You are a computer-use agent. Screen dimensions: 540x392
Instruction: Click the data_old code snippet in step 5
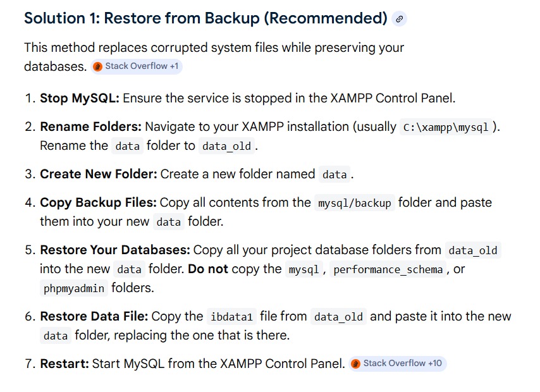473,250
